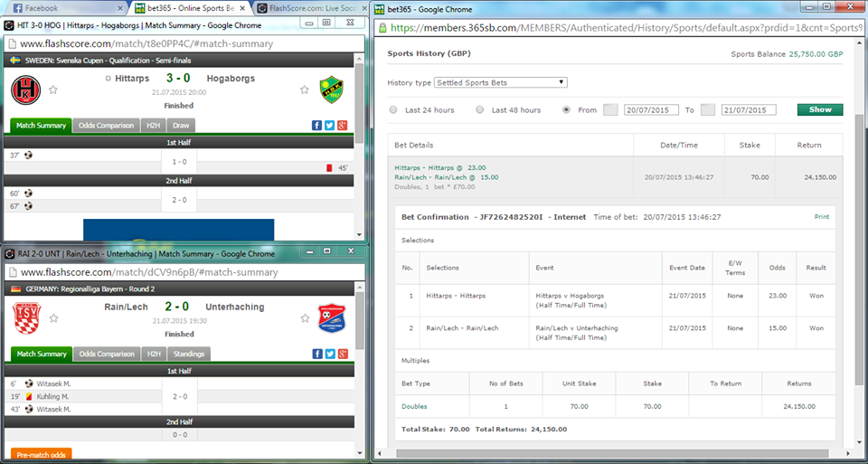Click the Rain/Lech - Rain/Lech @ 15.00 bet link
This screenshot has height=464, width=868.
[446, 177]
